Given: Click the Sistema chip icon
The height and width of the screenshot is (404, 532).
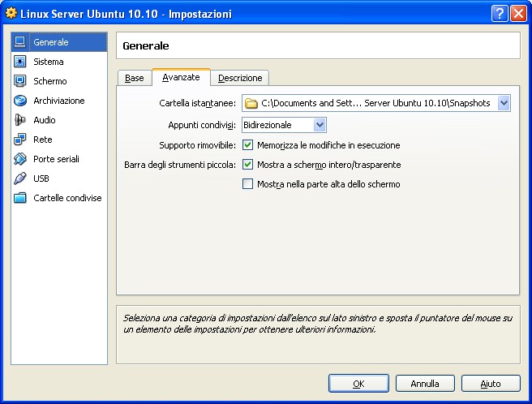Looking at the screenshot, I should click(20, 62).
